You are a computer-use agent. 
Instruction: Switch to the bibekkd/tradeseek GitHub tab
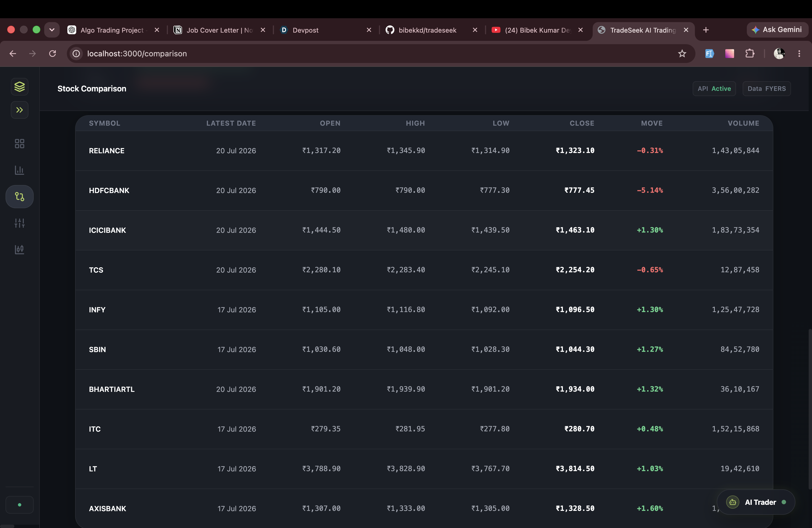tap(427, 30)
